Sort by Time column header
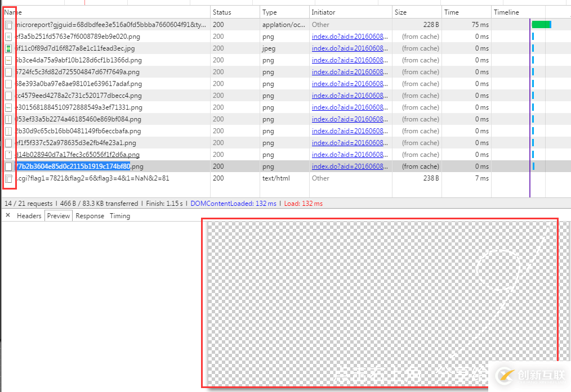Image resolution: width=571 pixels, height=392 pixels. coord(466,12)
